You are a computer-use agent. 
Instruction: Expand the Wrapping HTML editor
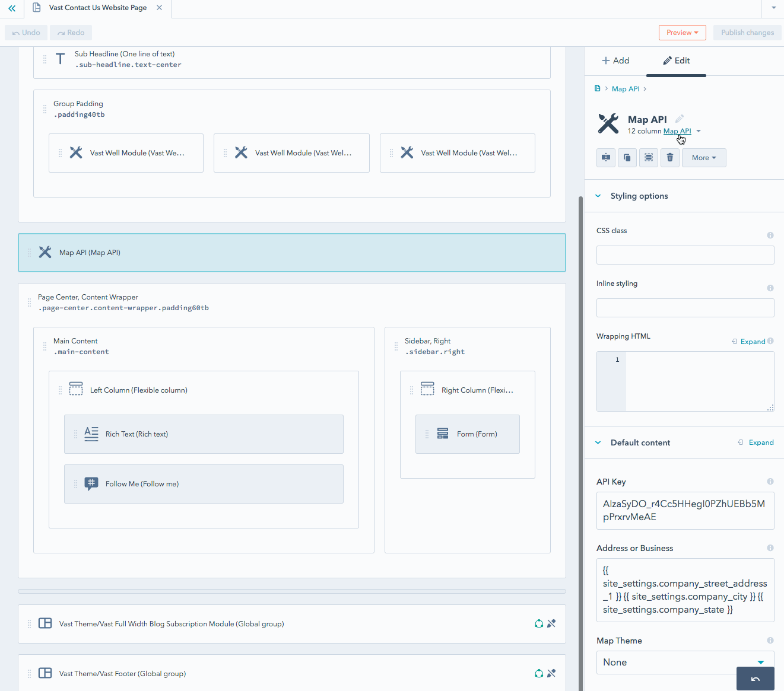click(748, 342)
